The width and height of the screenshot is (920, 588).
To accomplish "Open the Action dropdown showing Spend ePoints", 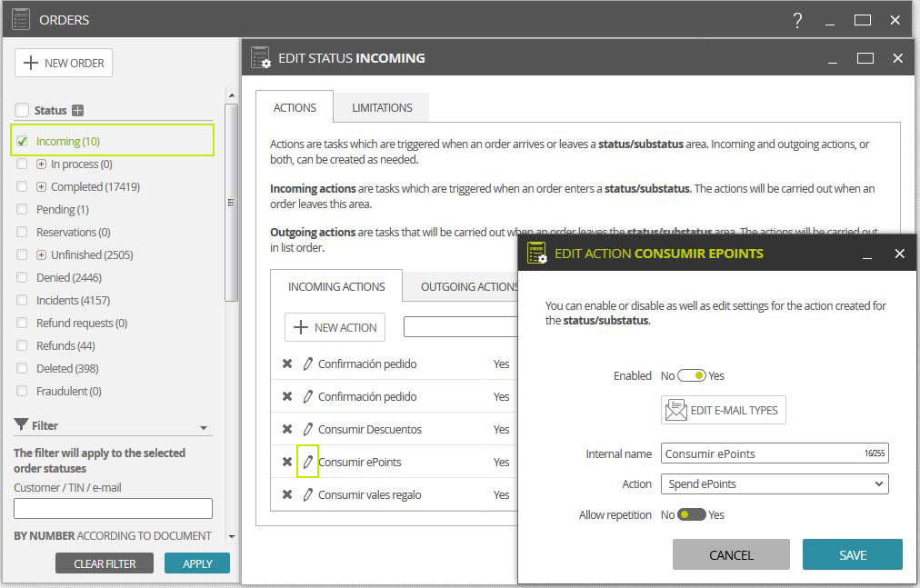I will point(775,483).
